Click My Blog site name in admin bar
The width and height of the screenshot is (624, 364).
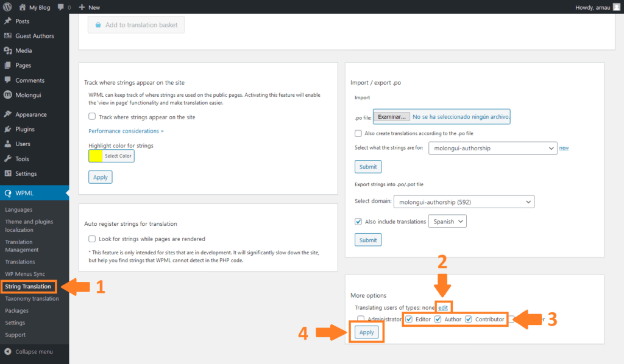[40, 7]
